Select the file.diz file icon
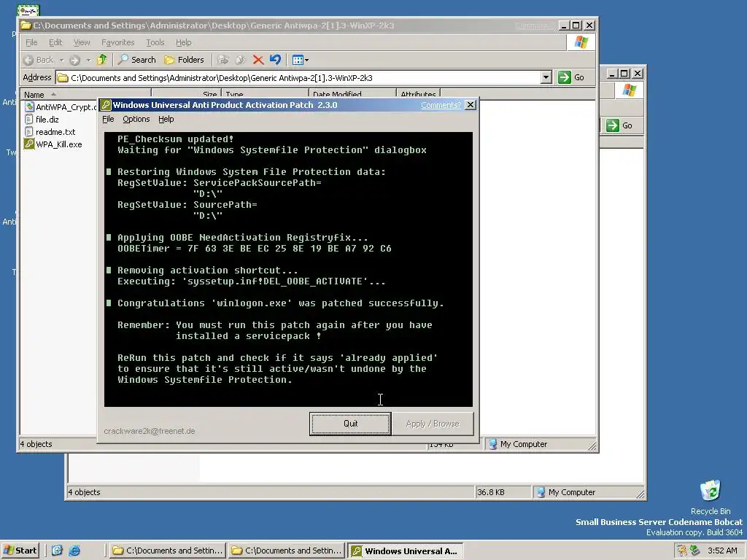Image resolution: width=747 pixels, height=560 pixels. pos(29,120)
